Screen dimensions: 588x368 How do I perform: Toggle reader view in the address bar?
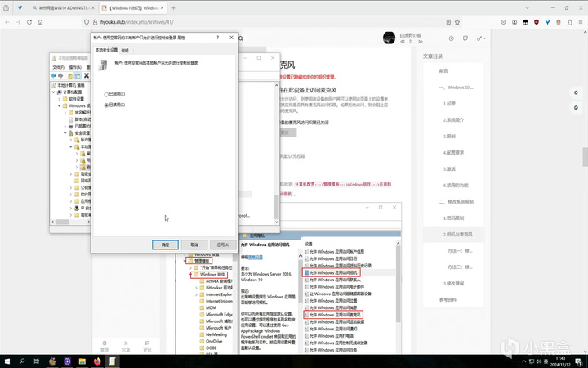pos(448,22)
